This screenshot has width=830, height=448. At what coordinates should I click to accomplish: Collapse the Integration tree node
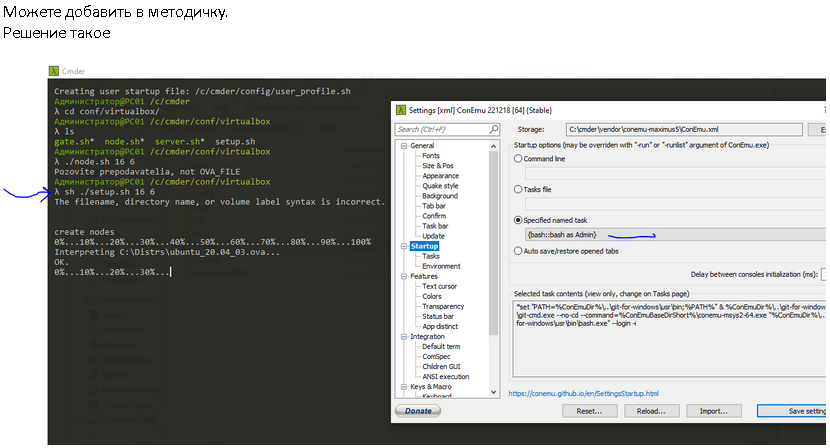(x=403, y=336)
